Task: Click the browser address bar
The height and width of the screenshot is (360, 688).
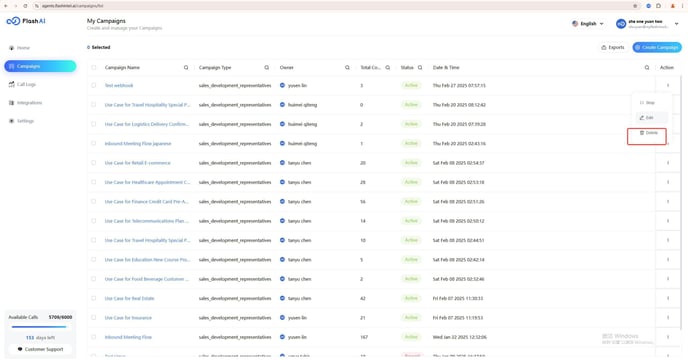Action: [x=333, y=6]
